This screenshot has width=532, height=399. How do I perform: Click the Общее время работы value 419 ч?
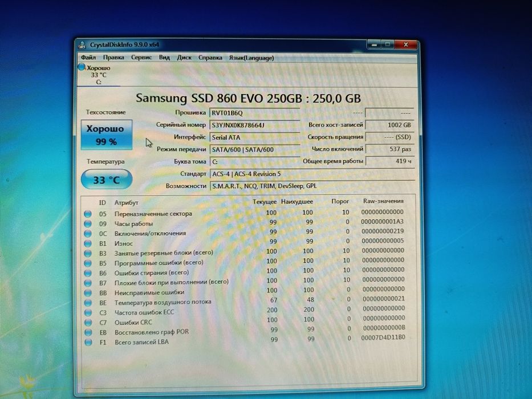pos(390,161)
